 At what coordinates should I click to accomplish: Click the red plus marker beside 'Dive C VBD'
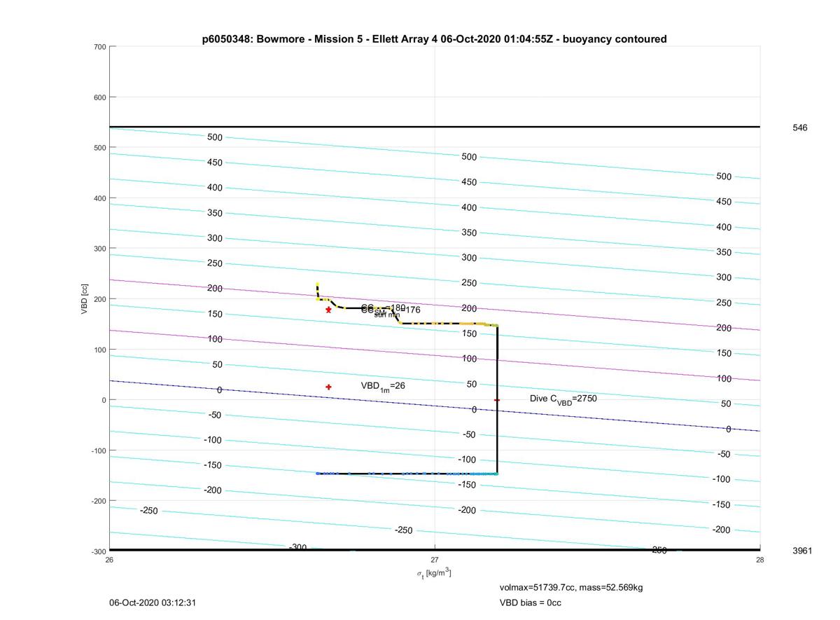tap(497, 399)
